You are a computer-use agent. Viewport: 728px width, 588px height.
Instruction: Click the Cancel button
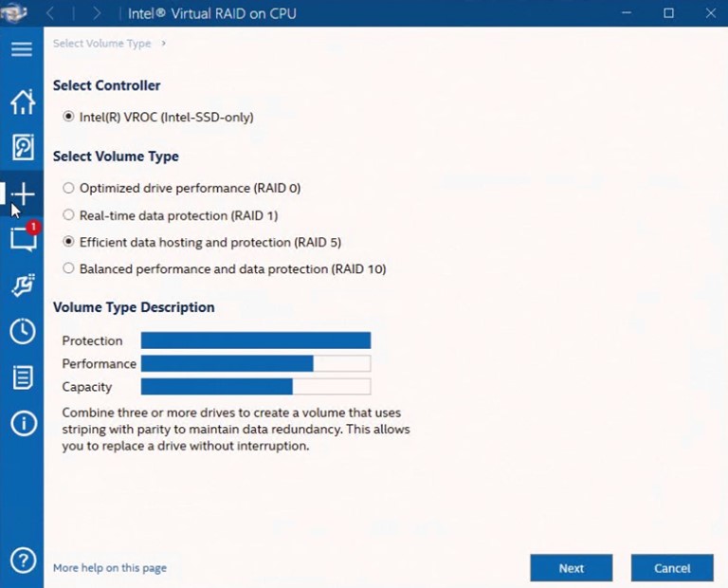(x=672, y=568)
